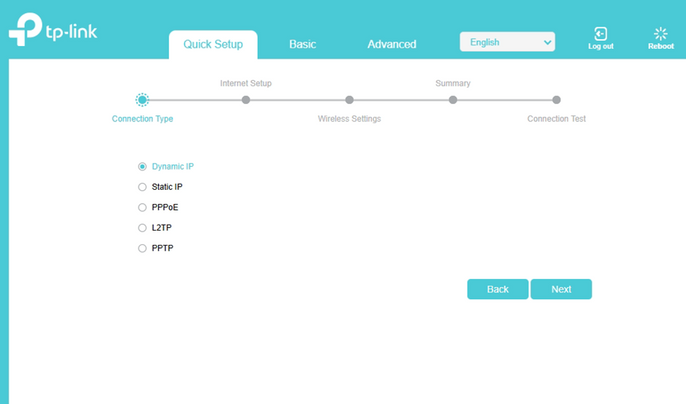686x404 pixels.
Task: Choose the L2TP connection type
Action: coord(142,228)
